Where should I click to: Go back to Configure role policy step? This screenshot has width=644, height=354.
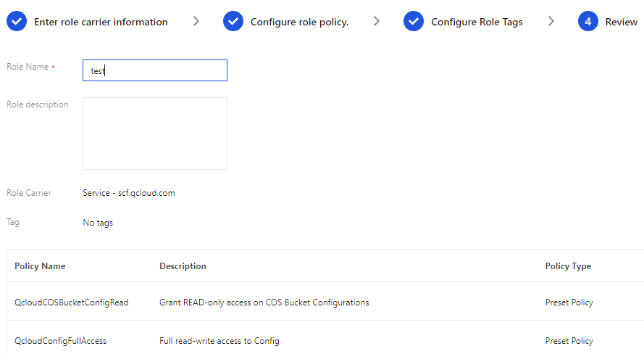[x=299, y=22]
